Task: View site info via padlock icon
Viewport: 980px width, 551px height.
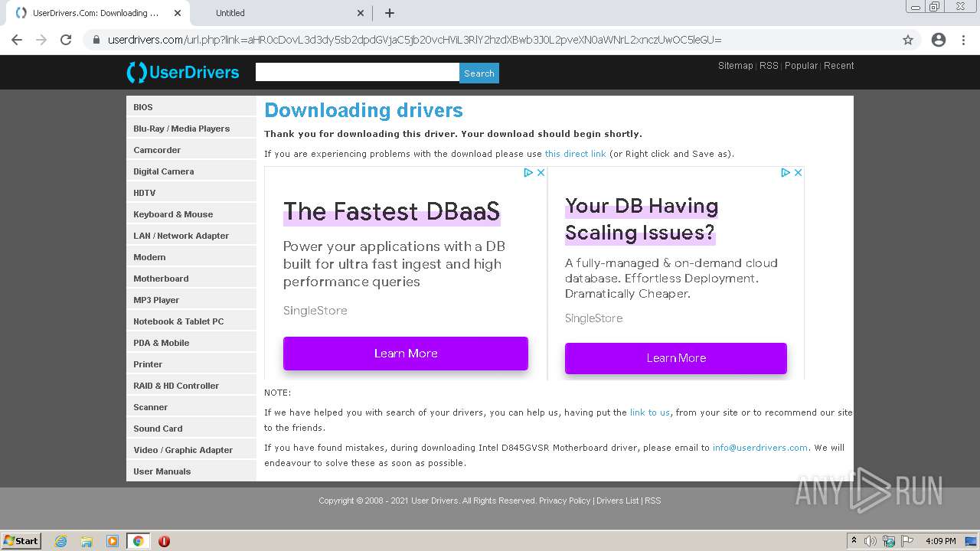Action: click(96, 40)
